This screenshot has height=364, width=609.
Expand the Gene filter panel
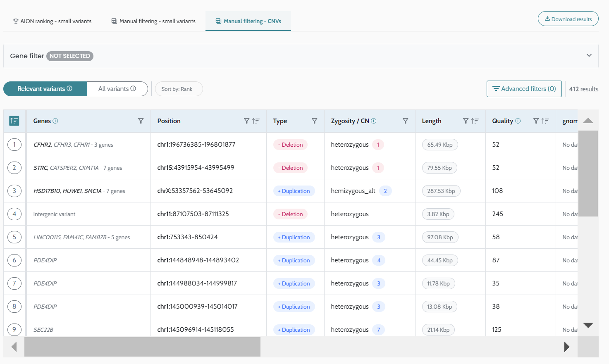click(589, 56)
